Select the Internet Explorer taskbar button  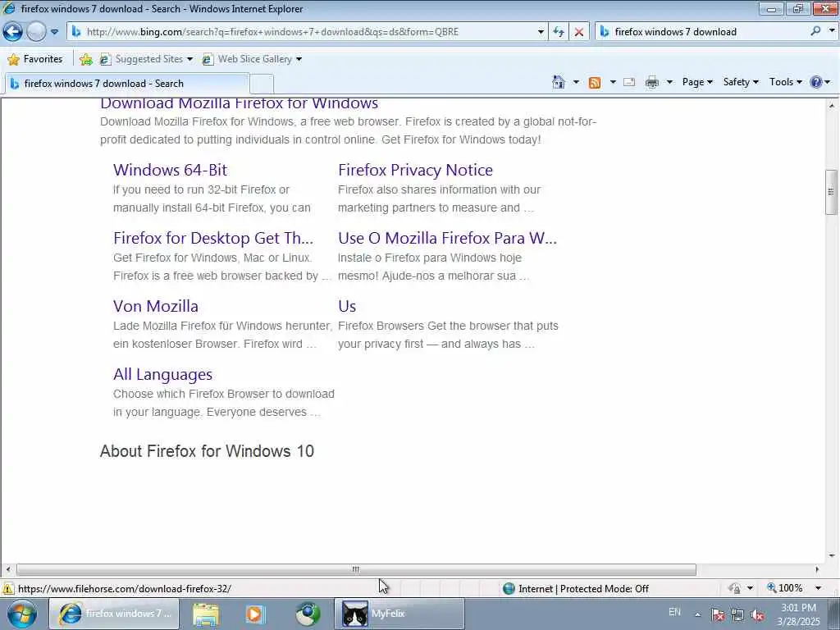point(115,614)
